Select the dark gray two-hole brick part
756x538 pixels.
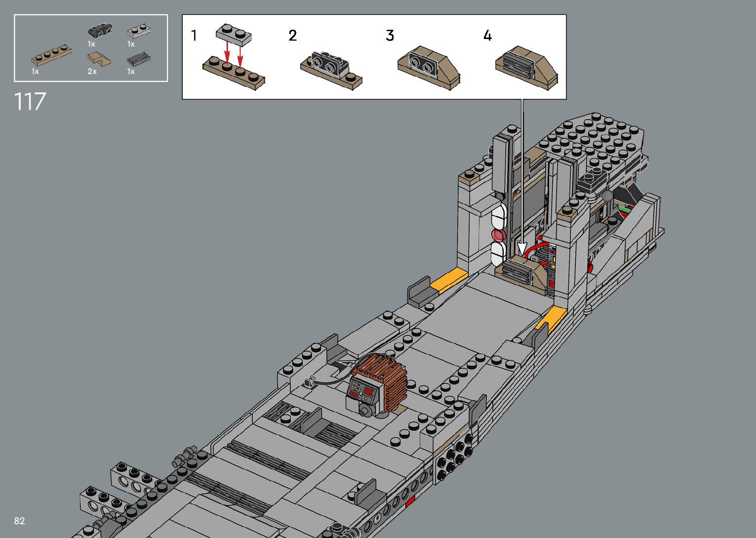tap(100, 31)
